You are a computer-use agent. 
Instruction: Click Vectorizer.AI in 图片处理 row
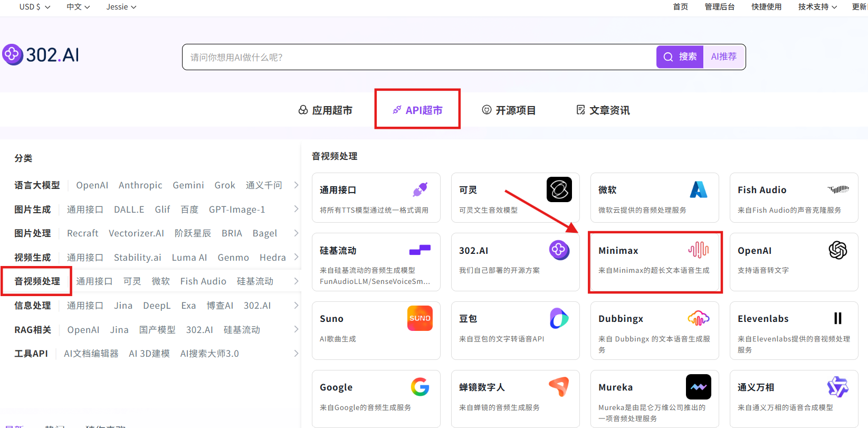pyautogui.click(x=136, y=233)
